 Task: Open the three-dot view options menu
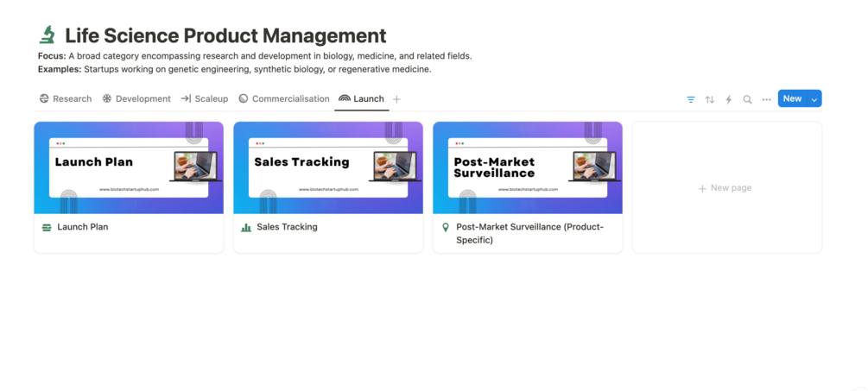[x=767, y=99]
